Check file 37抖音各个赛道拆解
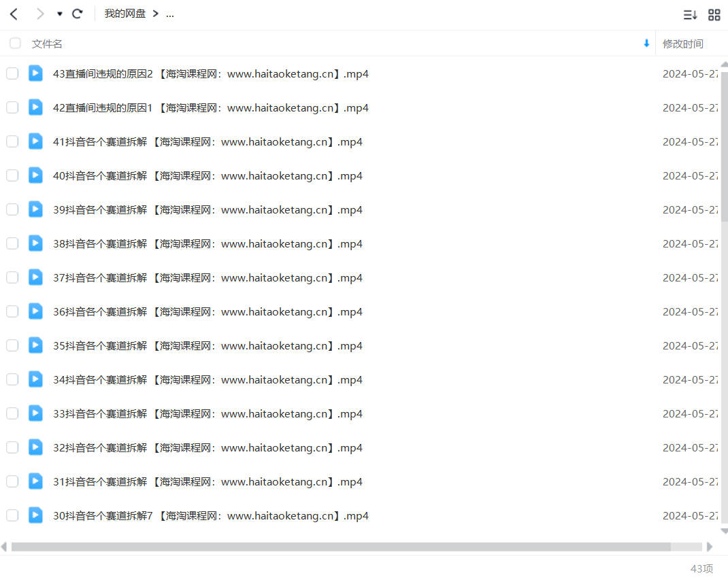This screenshot has height=582, width=728. coord(12,277)
